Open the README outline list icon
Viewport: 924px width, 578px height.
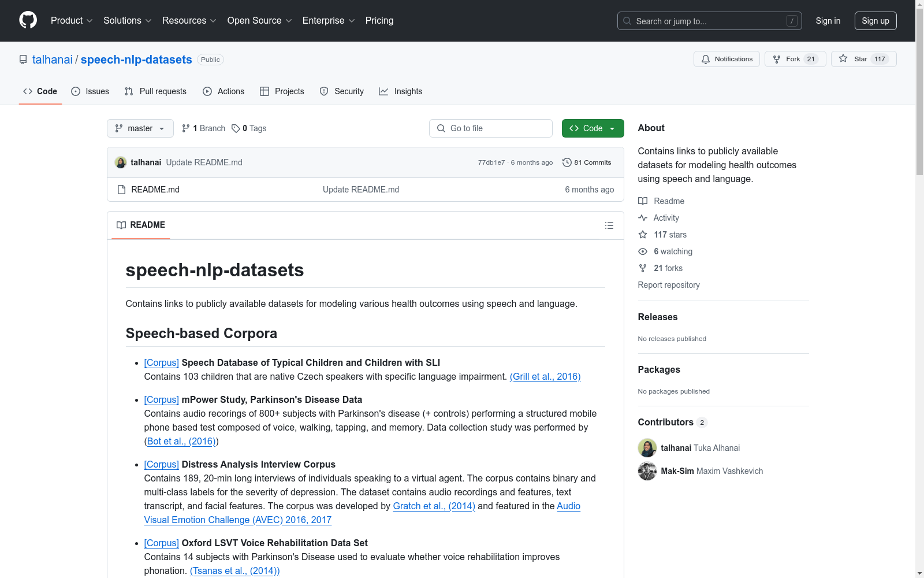tap(609, 225)
